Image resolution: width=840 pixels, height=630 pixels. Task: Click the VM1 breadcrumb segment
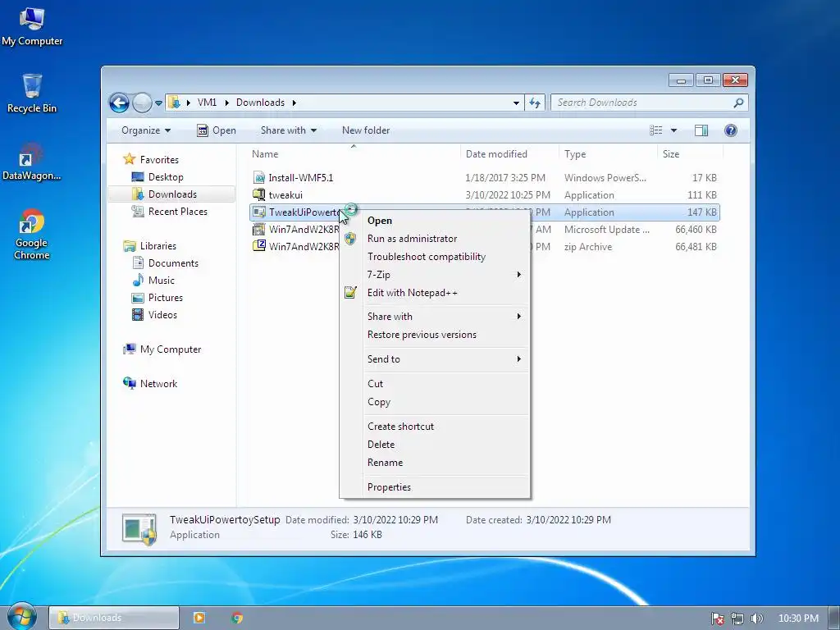[x=207, y=103]
